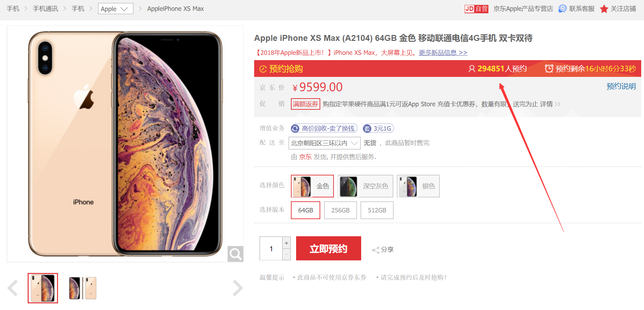Click the 高价回收 recycle service icon

click(x=295, y=129)
